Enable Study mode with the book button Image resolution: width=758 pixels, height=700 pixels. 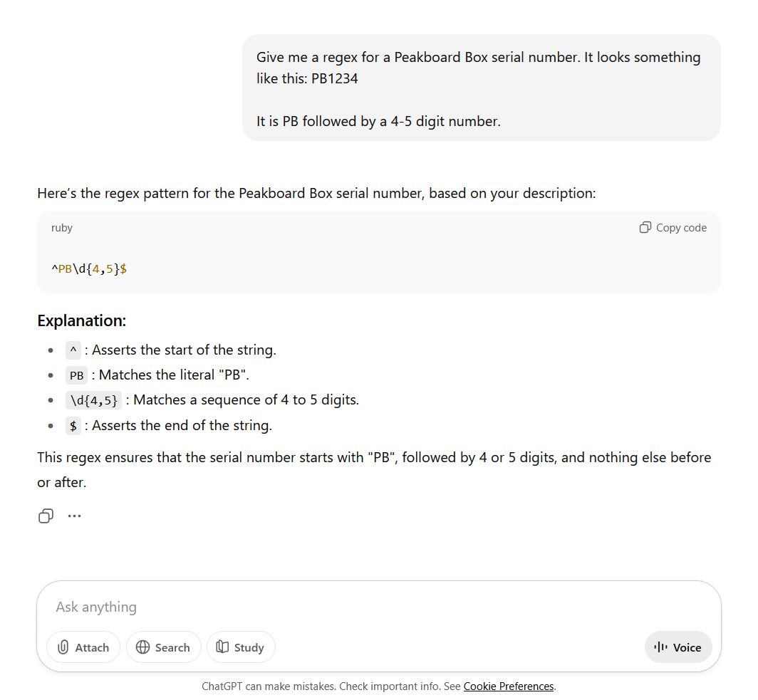coord(240,647)
